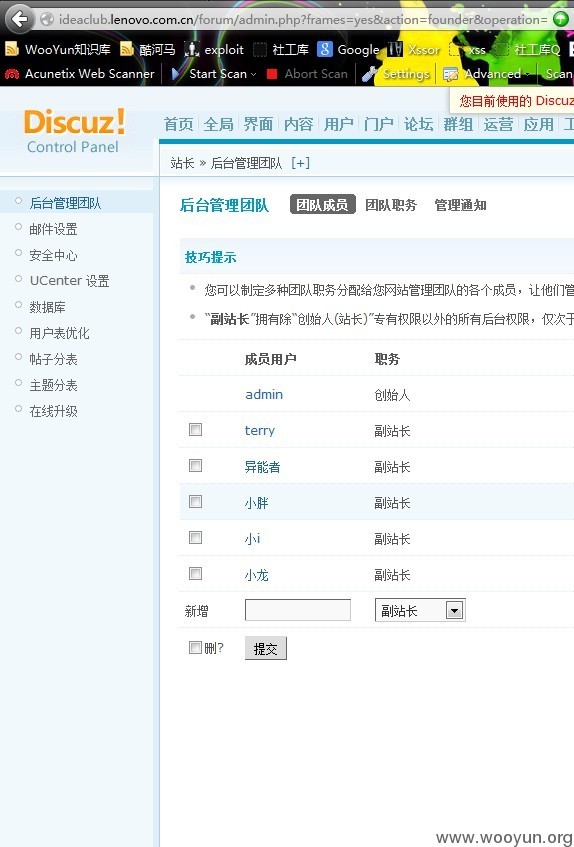574x847 pixels.
Task: Open the 内容 top menu
Action: point(298,124)
